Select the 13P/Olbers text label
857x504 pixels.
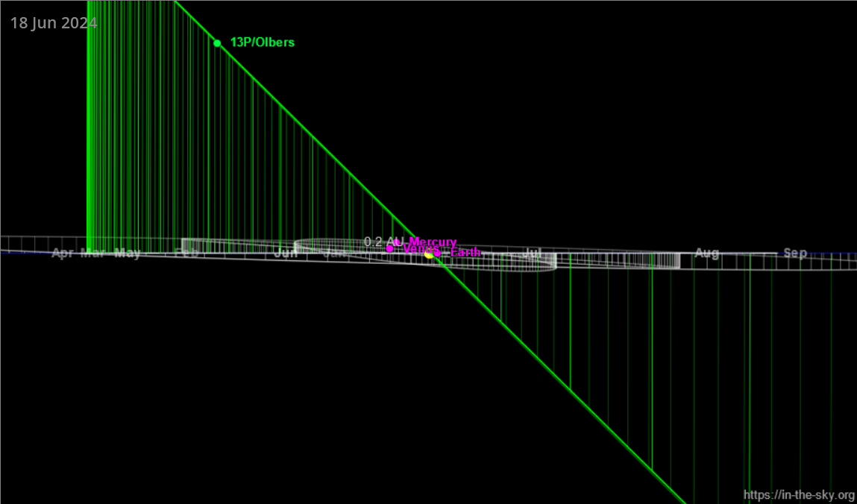[x=263, y=42]
